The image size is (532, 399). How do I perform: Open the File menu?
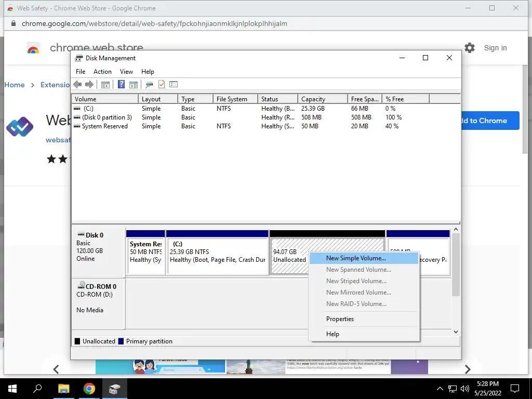(81, 72)
